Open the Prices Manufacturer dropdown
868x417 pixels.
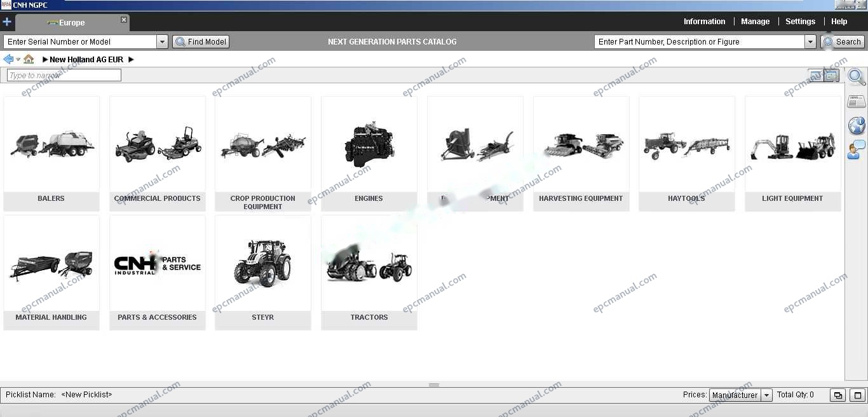(x=741, y=395)
